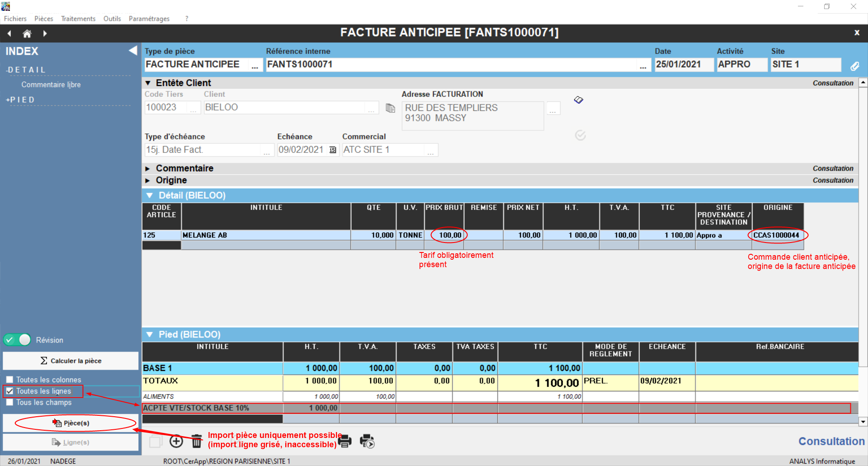
Task: Collapse the Entête Client section
Action: click(148, 83)
